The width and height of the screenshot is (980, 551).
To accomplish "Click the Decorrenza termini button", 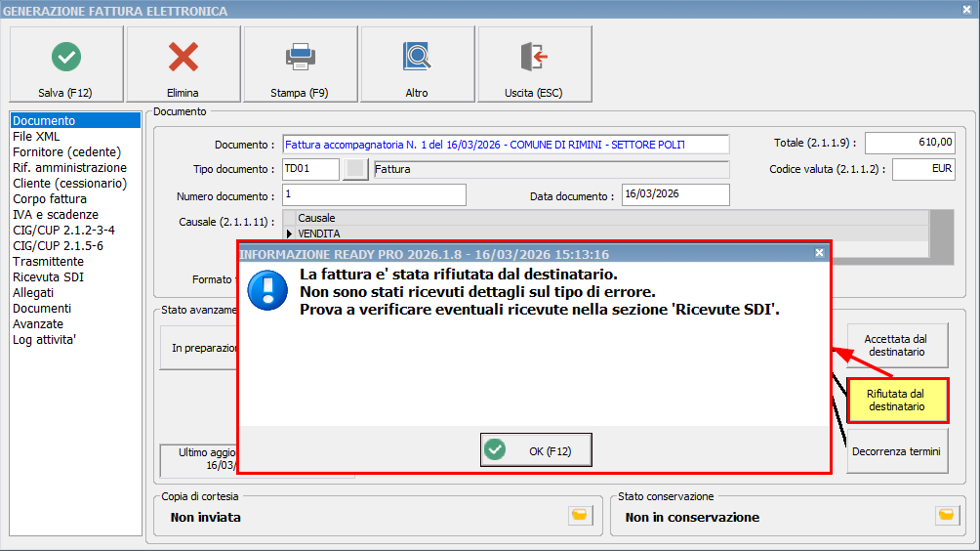I will [x=896, y=451].
